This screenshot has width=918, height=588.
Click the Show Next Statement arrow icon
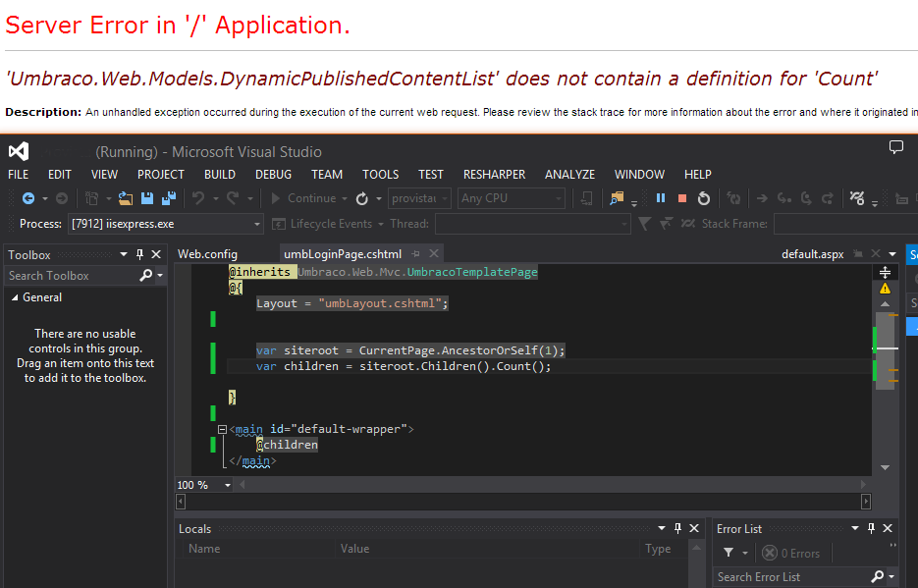pos(762,199)
